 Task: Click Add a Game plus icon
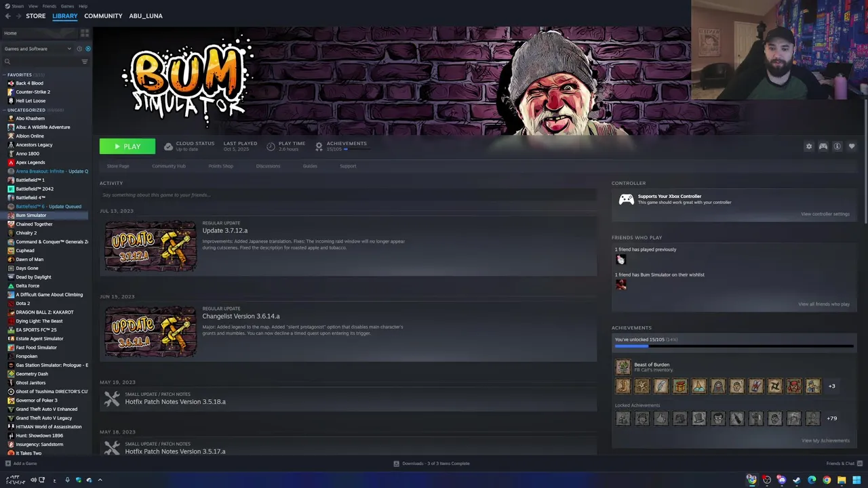pos(7,464)
